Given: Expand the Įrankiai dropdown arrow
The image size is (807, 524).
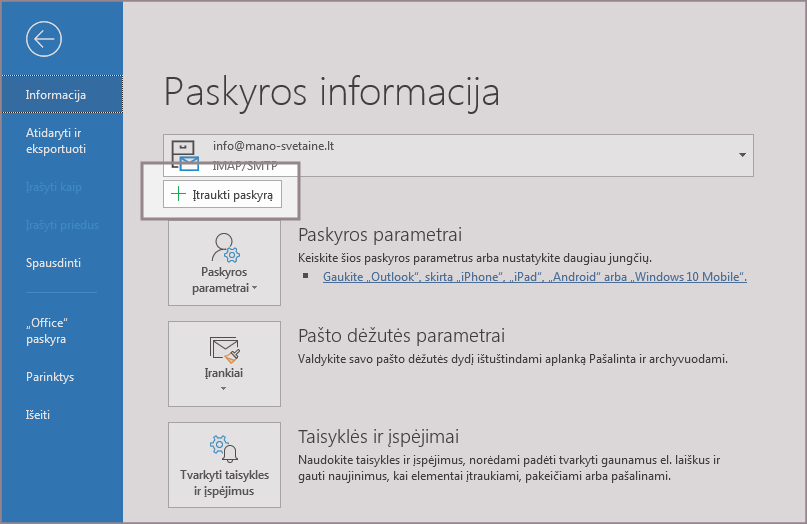Looking at the screenshot, I should click(224, 388).
